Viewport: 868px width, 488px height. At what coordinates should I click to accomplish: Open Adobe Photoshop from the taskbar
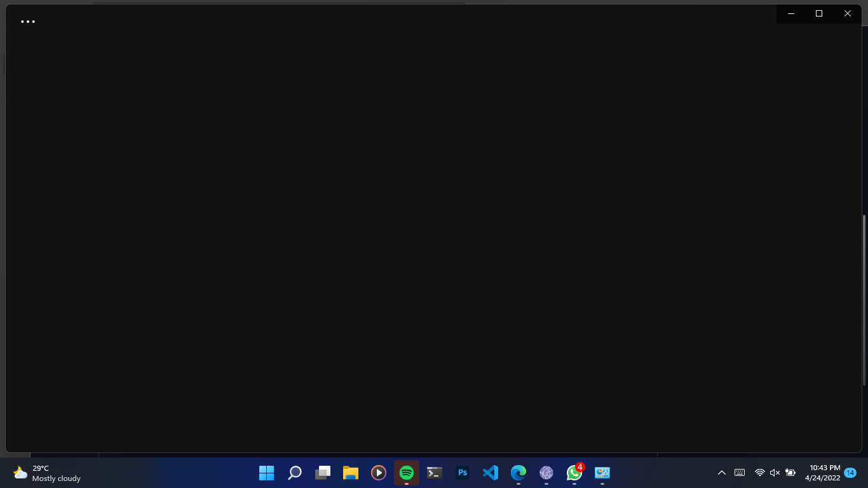[x=462, y=473]
